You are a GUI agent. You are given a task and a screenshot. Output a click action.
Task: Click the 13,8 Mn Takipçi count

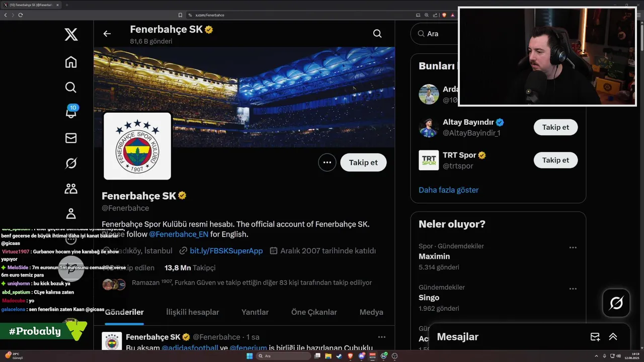[x=190, y=268]
